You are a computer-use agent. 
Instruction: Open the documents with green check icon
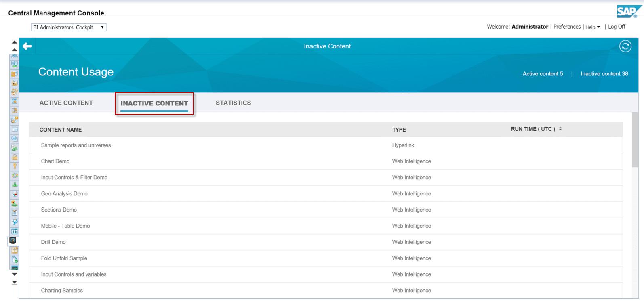(15, 260)
